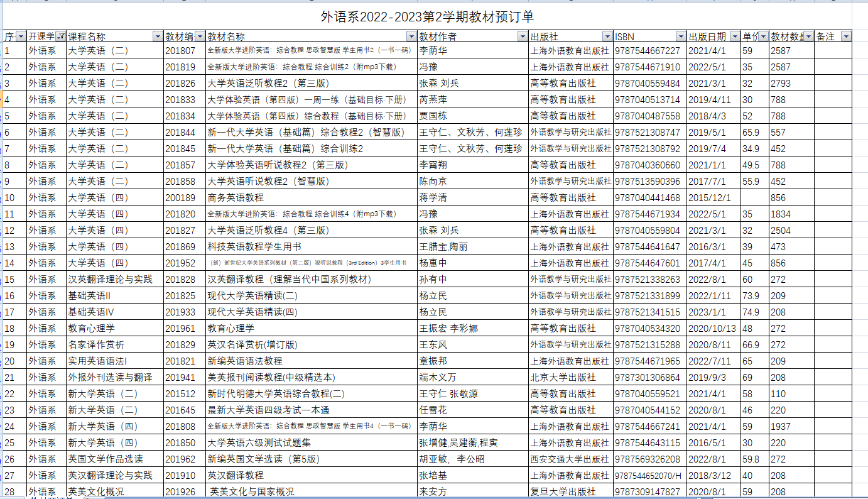868x499 pixels.
Task: Click the course cell 实用英语语法I
Action: click(x=115, y=361)
